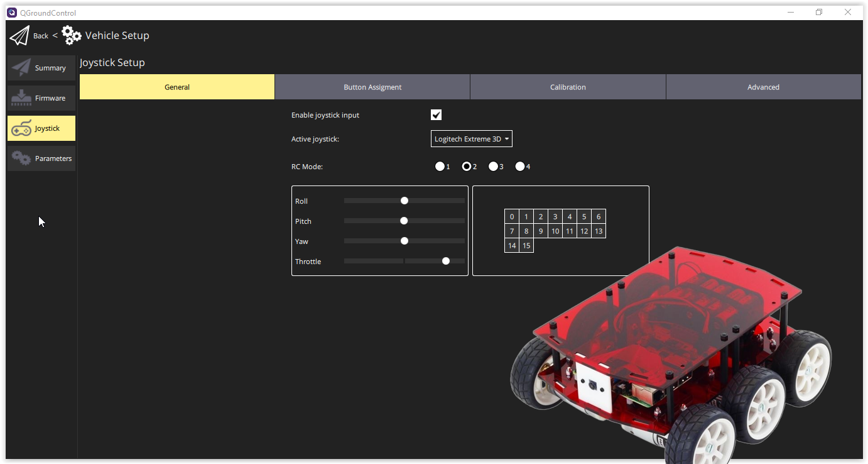Click joystick button indicator number 15
Screen dimensions: 868x464
tap(526, 245)
